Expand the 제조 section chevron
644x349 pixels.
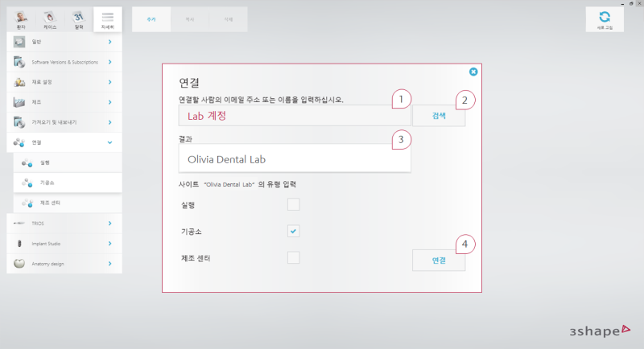(109, 102)
